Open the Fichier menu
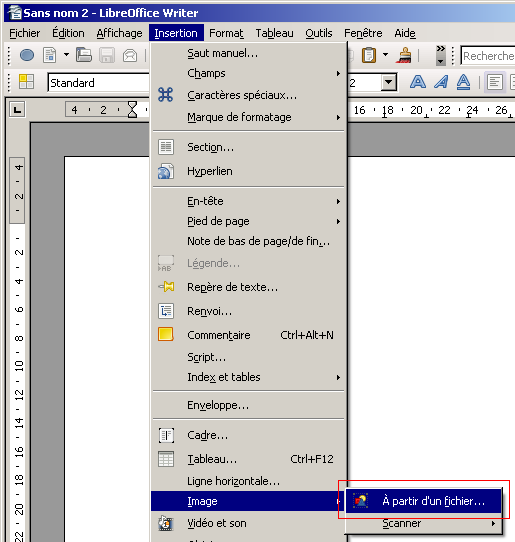This screenshot has width=515, height=542. point(25,33)
